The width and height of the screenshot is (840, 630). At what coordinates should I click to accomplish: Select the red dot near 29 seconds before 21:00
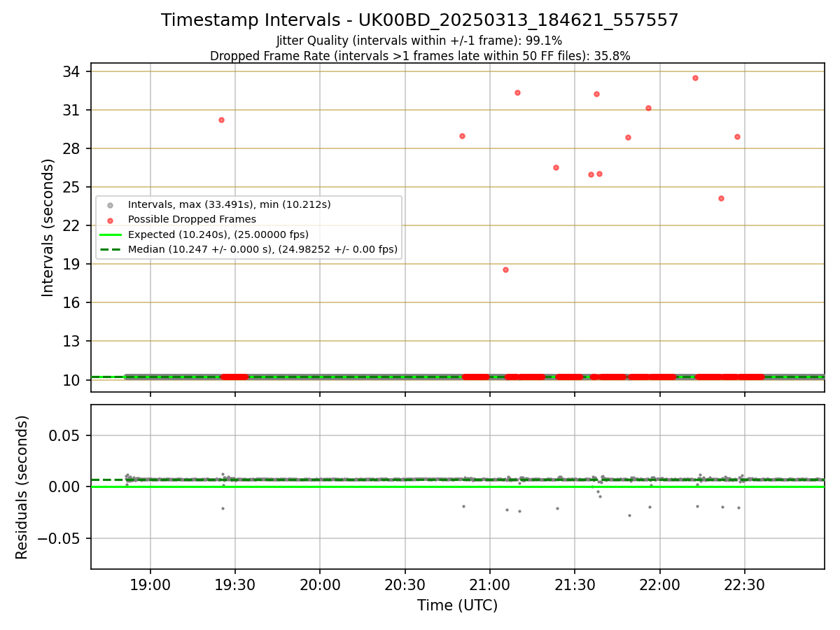click(x=462, y=136)
